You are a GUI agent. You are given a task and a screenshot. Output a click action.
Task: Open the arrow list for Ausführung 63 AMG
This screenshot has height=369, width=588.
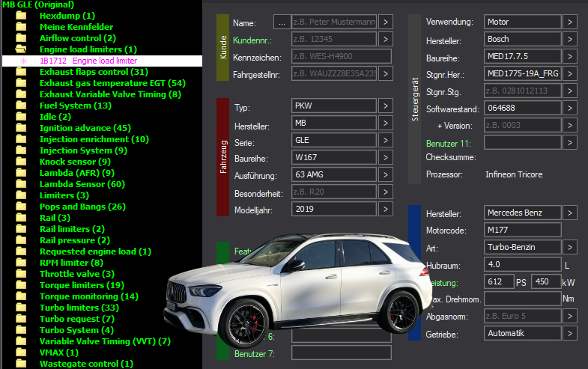pyautogui.click(x=386, y=174)
